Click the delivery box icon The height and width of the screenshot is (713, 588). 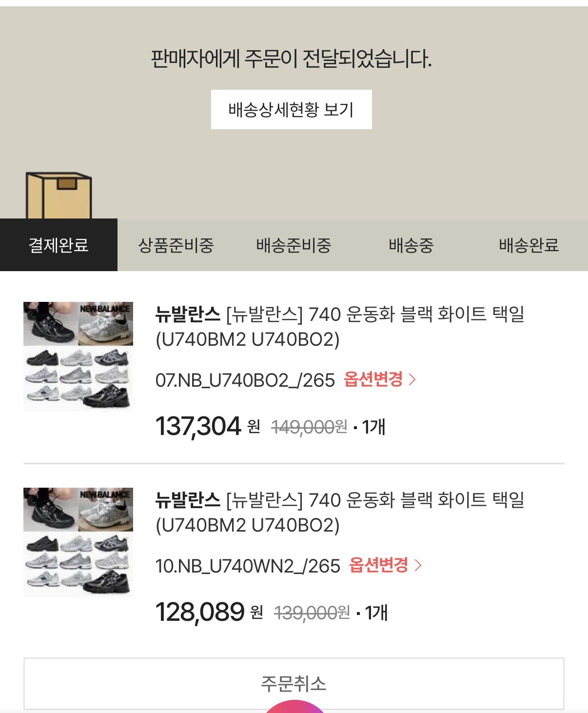coord(59,195)
